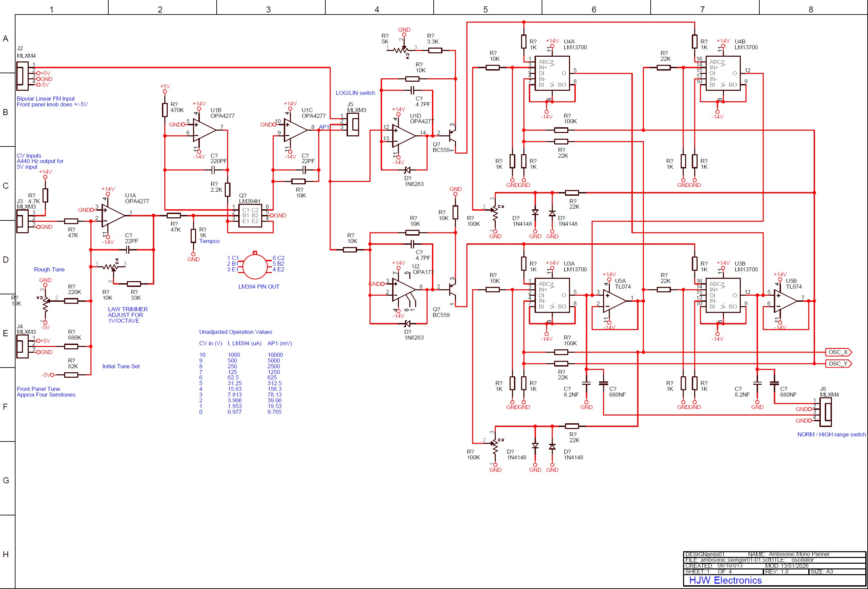
Task: Click the HJW Electronics title text
Action: (725, 580)
